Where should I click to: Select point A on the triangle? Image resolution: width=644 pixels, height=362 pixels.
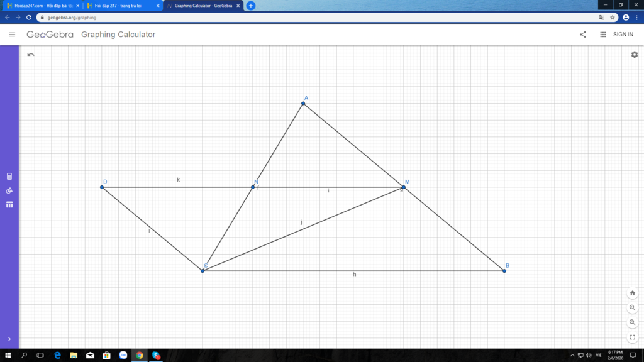point(303,104)
